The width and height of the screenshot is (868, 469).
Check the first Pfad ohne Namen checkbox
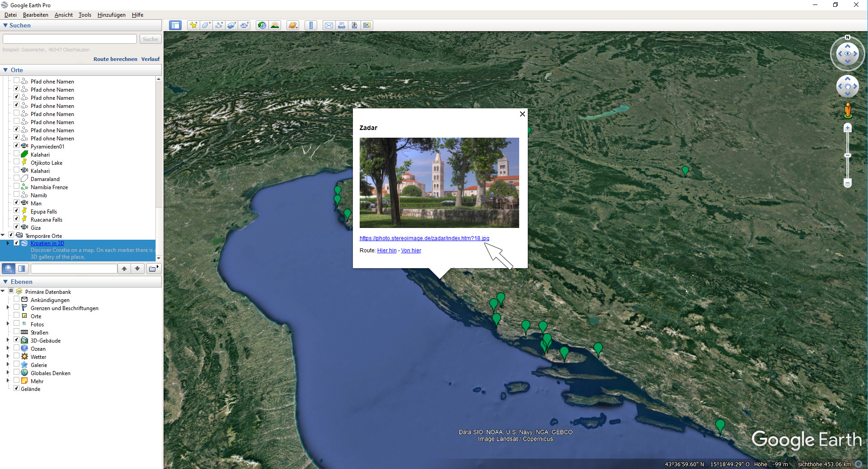click(17, 81)
